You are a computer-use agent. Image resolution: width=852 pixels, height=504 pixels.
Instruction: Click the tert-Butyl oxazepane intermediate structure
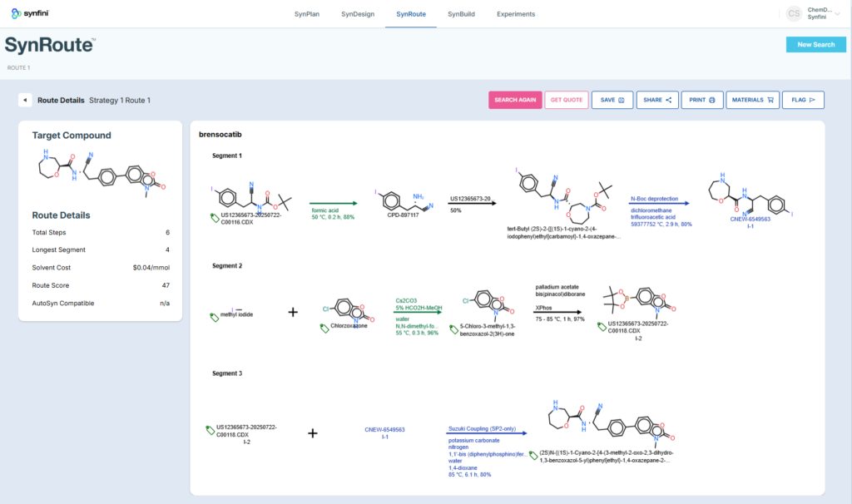[x=563, y=197]
